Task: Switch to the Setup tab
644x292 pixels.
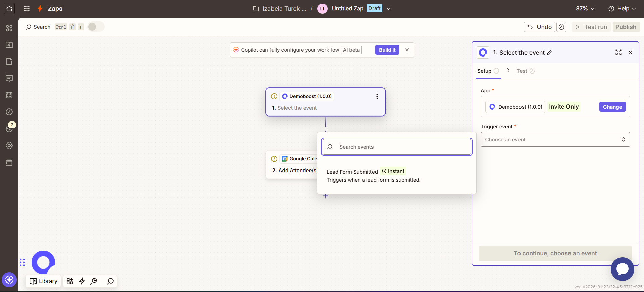Action: point(488,71)
